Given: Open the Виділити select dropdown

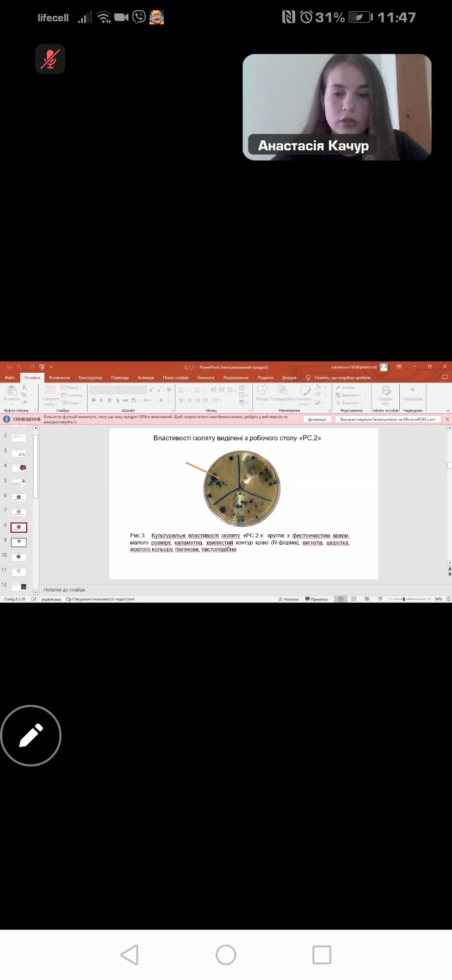Looking at the screenshot, I should pyautogui.click(x=349, y=403).
